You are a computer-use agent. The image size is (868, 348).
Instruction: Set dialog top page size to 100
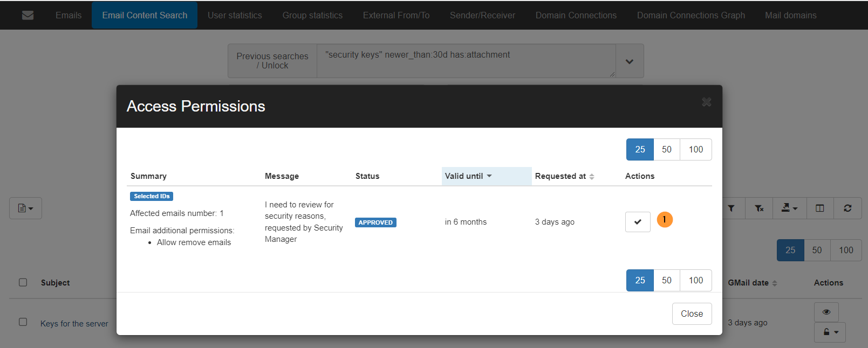tap(696, 149)
